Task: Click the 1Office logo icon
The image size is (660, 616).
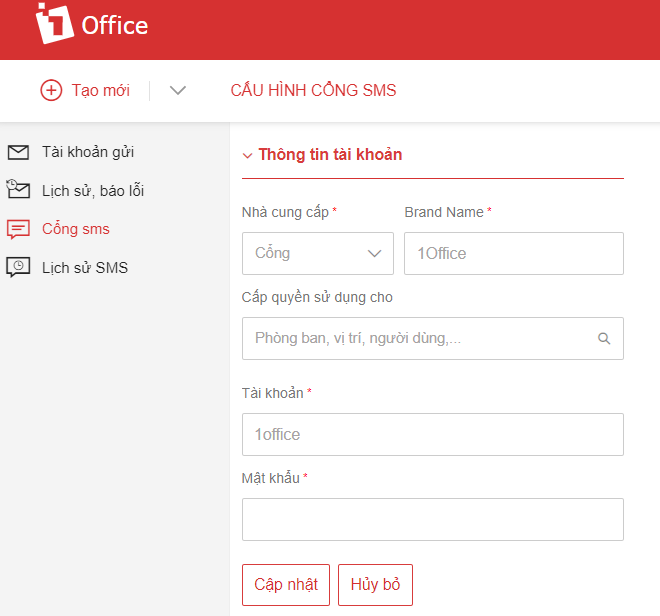Action: (x=55, y=23)
